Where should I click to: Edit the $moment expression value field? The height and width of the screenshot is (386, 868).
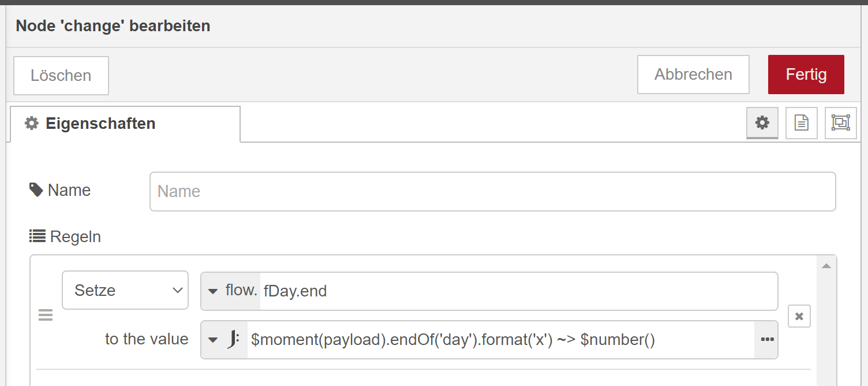pyautogui.click(x=500, y=340)
